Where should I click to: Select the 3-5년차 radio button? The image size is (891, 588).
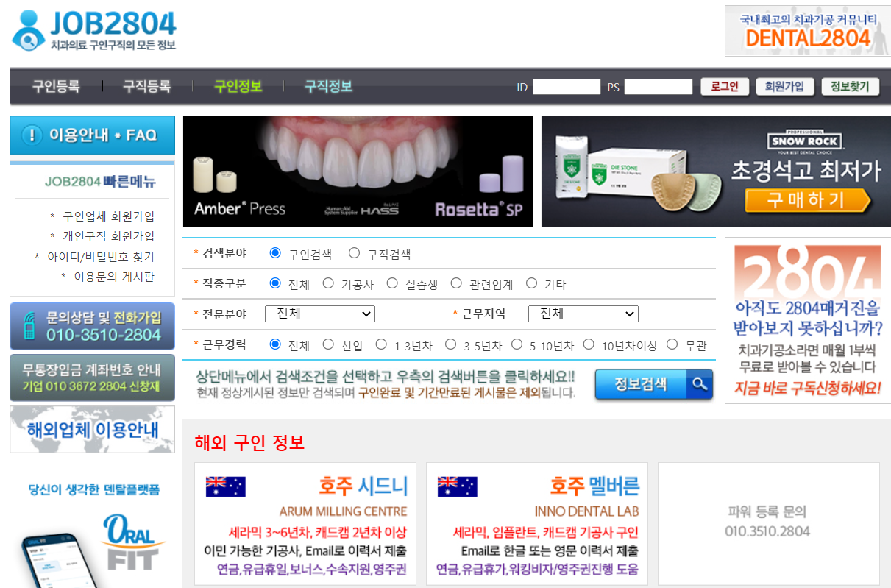pos(451,344)
